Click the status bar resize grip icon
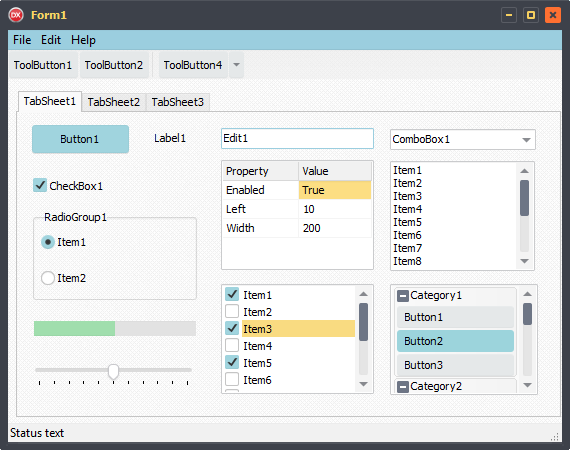Screen dimensions: 570x450 [555, 437]
